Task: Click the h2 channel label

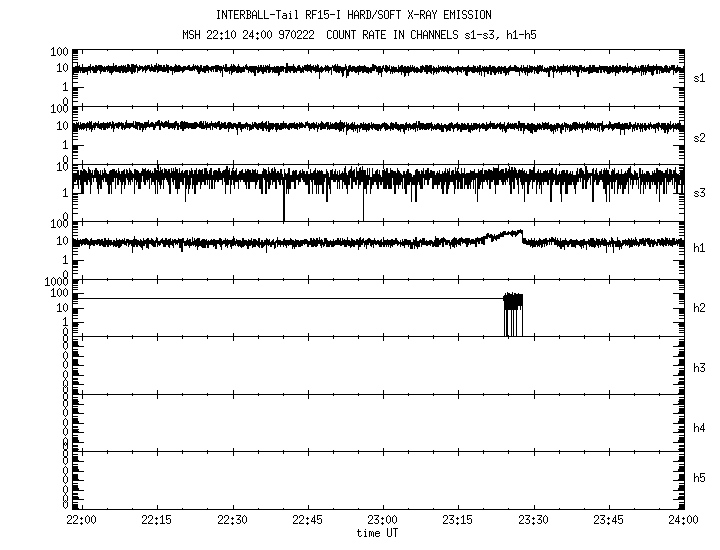Action: pyautogui.click(x=699, y=308)
